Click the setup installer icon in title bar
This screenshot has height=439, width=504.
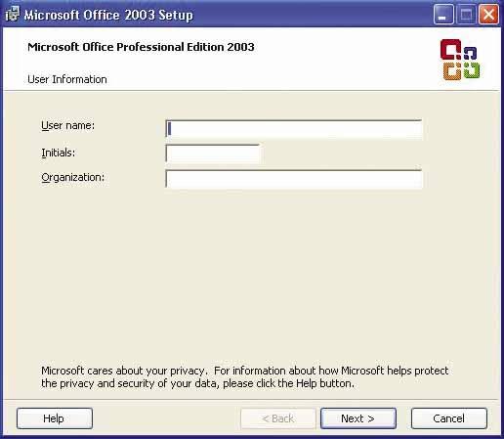pos(13,15)
